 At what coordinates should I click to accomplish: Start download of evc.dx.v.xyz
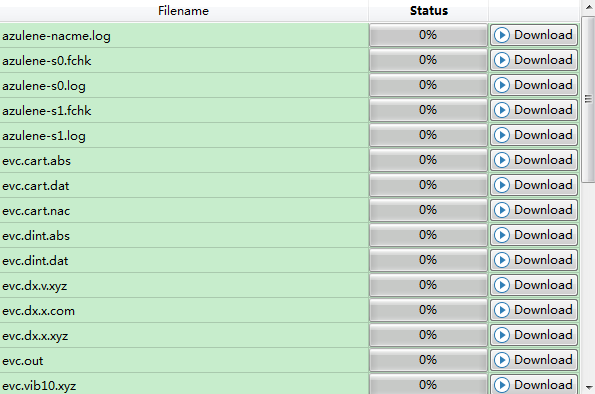534,285
